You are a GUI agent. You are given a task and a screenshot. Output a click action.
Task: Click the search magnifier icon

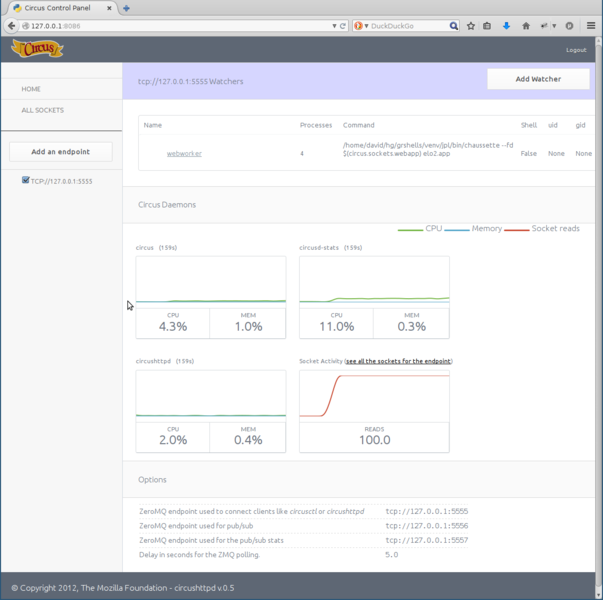(x=453, y=26)
